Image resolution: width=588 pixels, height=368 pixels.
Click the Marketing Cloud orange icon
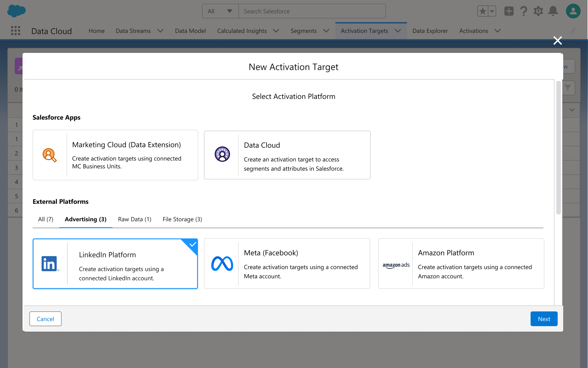pos(50,155)
